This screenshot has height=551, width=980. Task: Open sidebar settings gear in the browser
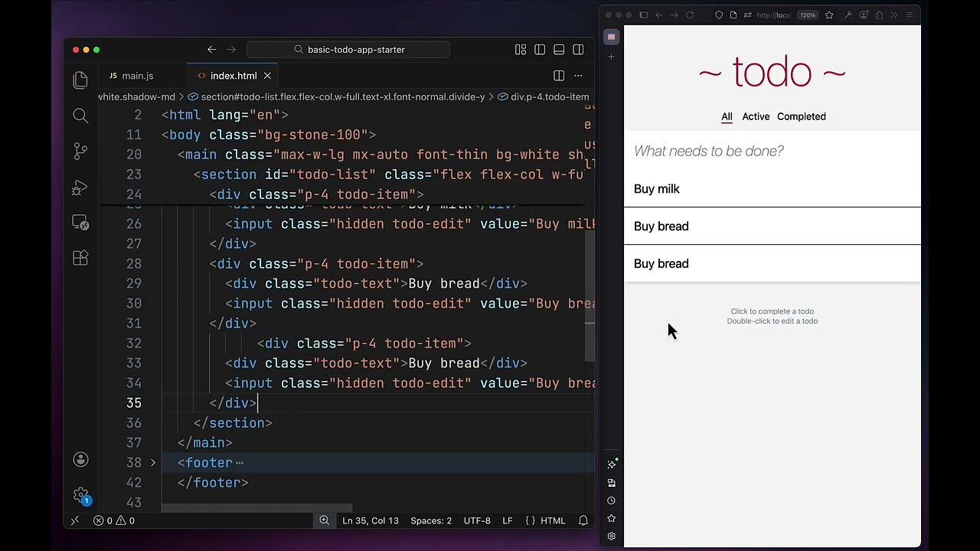[612, 536]
